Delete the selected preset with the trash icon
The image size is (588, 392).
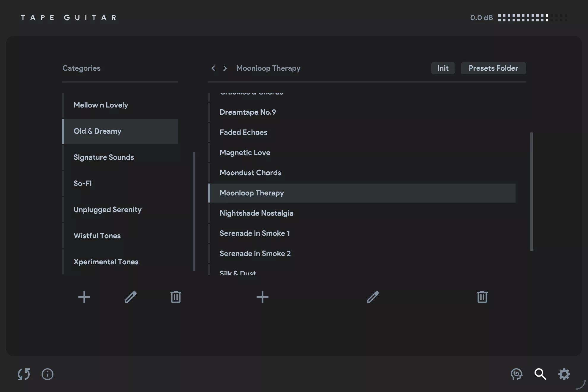click(x=482, y=297)
